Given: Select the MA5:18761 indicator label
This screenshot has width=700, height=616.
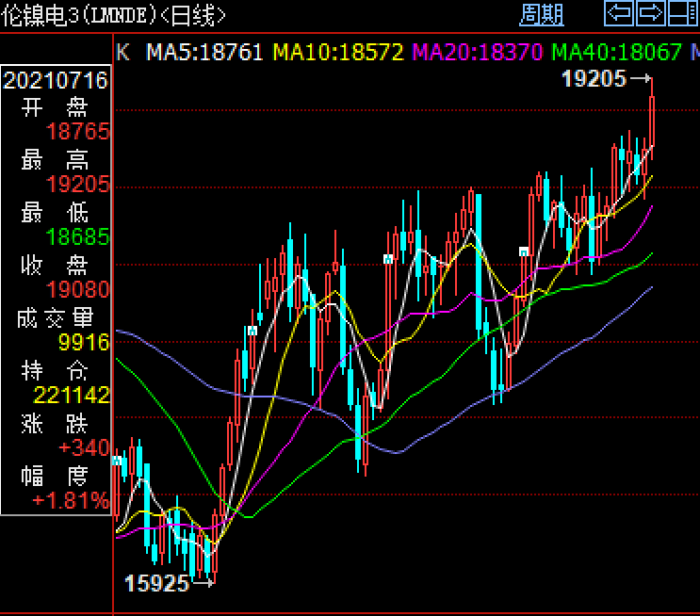Looking at the screenshot, I should point(204,52).
